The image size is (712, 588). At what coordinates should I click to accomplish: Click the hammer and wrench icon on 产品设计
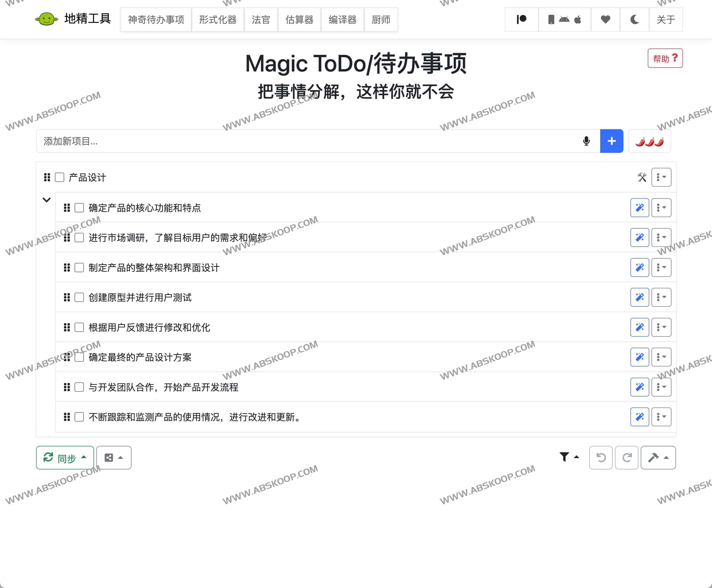click(642, 177)
